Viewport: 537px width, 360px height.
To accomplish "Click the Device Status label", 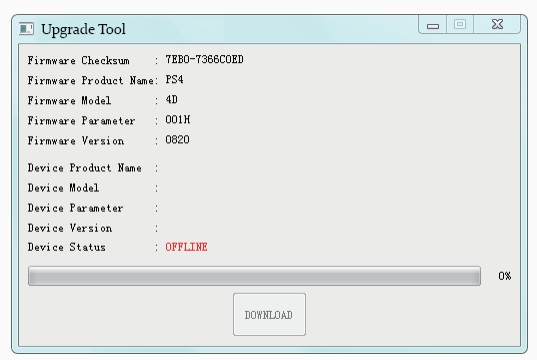I will pyautogui.click(x=66, y=247).
